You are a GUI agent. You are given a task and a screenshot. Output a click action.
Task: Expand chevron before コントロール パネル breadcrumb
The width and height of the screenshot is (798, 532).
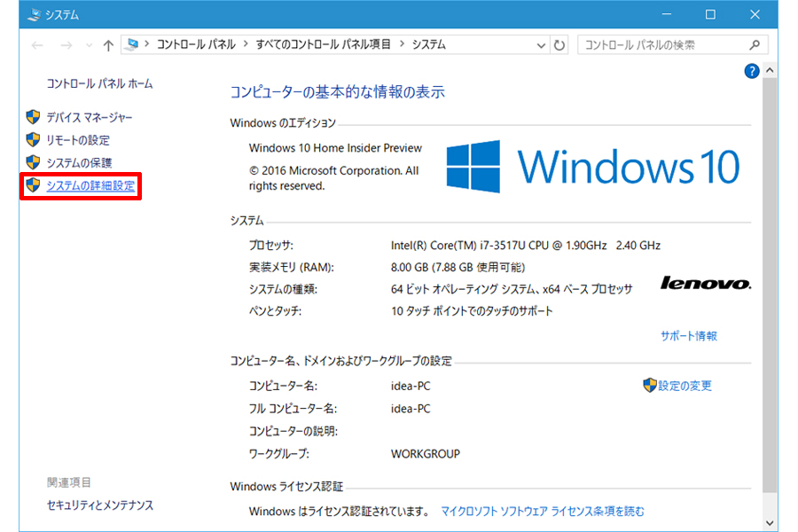(x=146, y=44)
